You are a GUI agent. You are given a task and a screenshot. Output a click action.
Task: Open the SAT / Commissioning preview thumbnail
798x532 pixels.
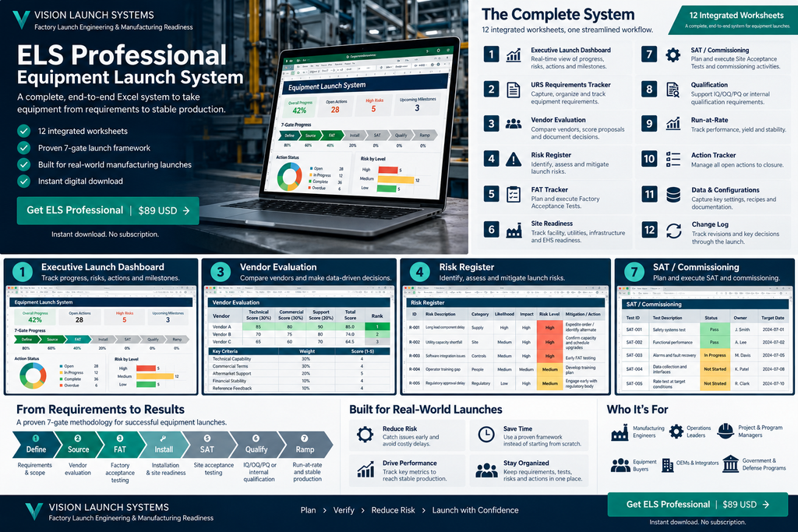[x=704, y=340]
